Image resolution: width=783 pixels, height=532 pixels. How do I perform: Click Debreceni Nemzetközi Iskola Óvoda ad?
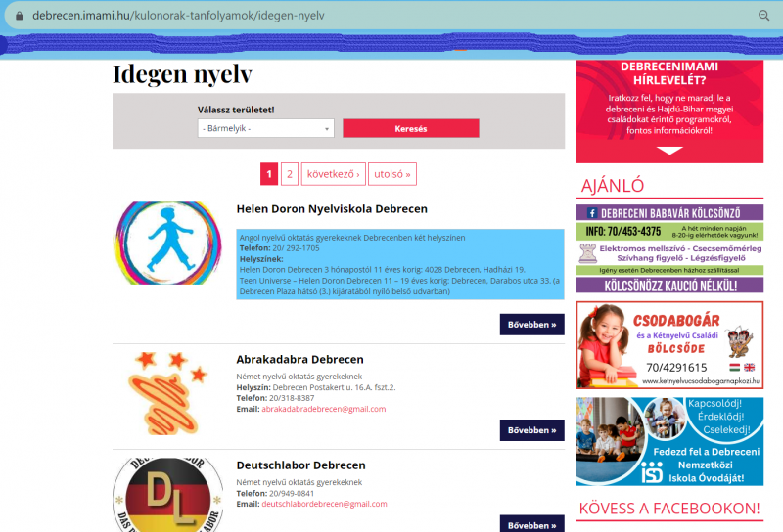[x=669, y=441]
